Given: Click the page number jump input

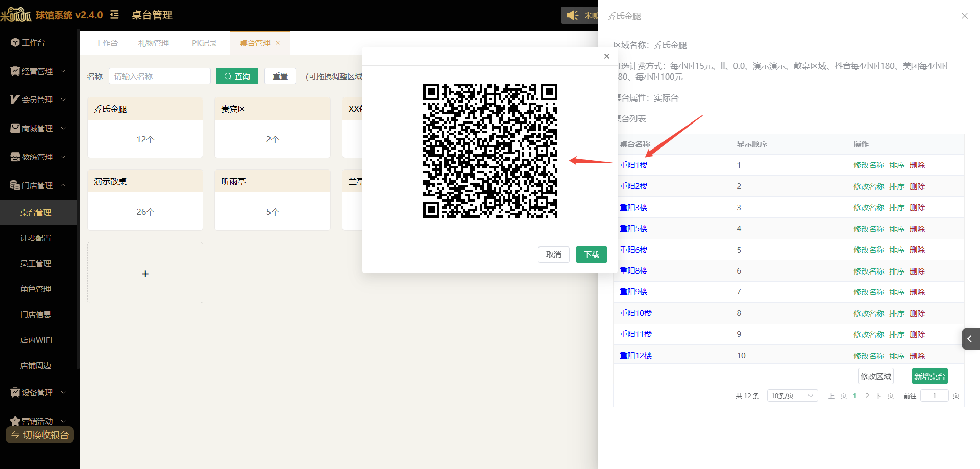Looking at the screenshot, I should tap(935, 396).
